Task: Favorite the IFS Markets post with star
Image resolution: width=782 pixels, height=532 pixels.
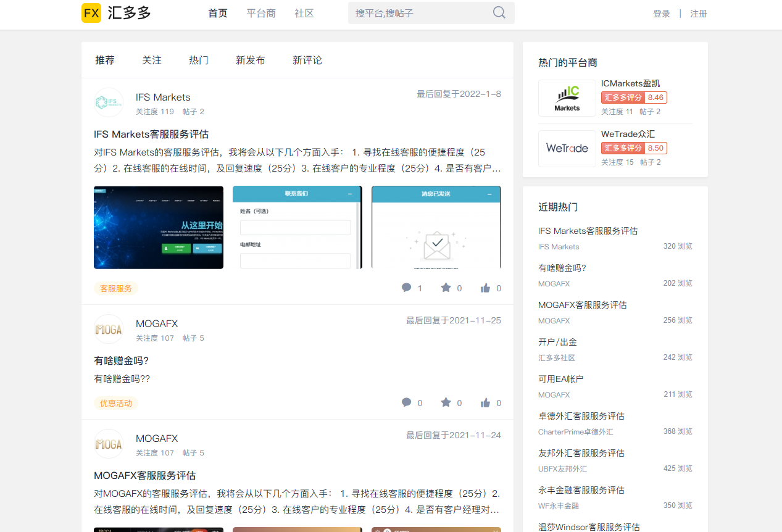Action: point(446,288)
